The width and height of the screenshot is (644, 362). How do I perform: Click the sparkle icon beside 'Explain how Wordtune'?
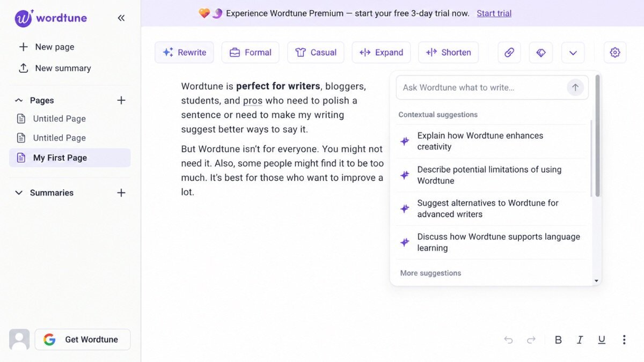click(405, 141)
